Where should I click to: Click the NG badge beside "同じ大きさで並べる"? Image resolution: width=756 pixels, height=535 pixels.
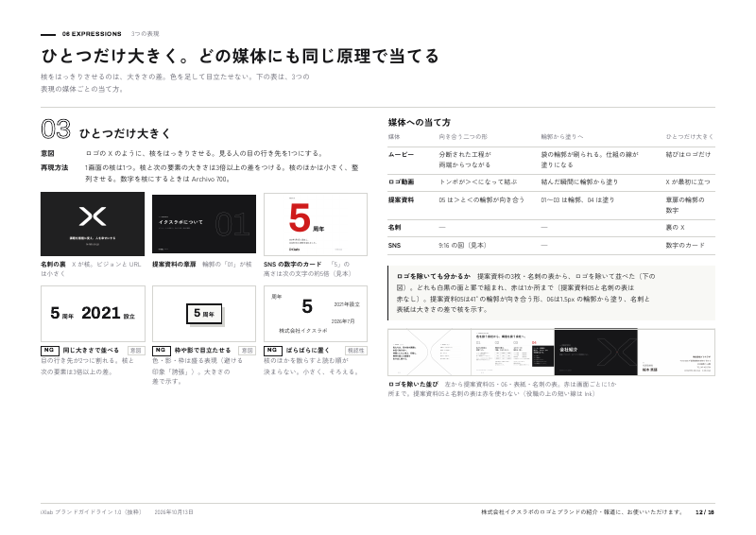50,351
